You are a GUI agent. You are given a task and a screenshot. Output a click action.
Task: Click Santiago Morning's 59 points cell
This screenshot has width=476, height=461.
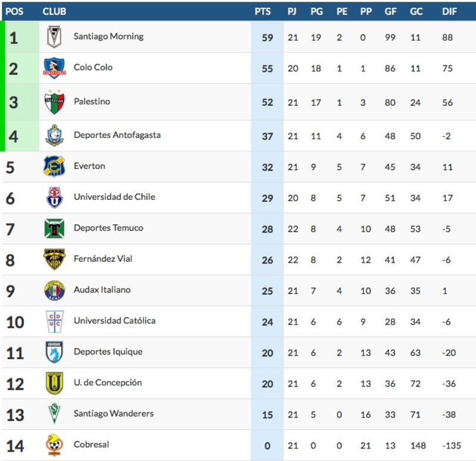point(267,37)
